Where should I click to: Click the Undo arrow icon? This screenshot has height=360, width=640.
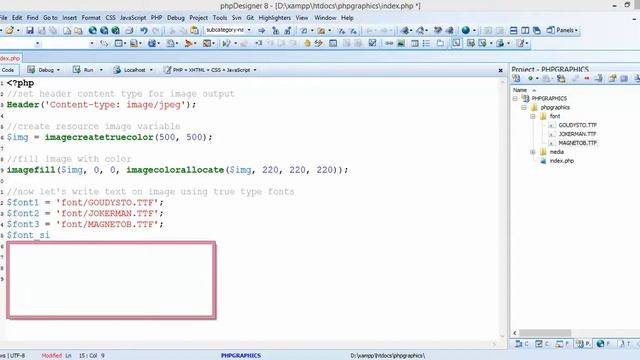pyautogui.click(x=144, y=31)
